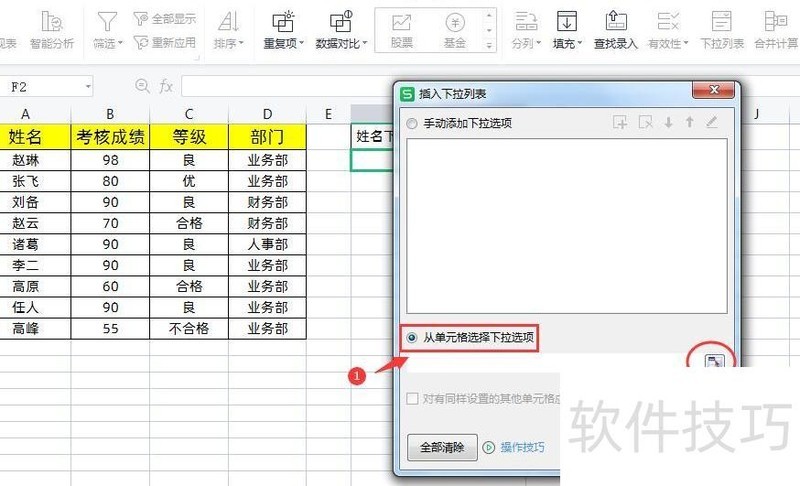The width and height of the screenshot is (800, 486).
Task: Click the formula bar input field
Action: point(288,87)
